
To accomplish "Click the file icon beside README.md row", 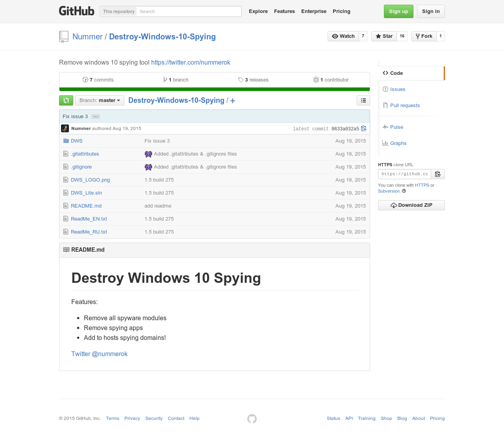I will 66,206.
